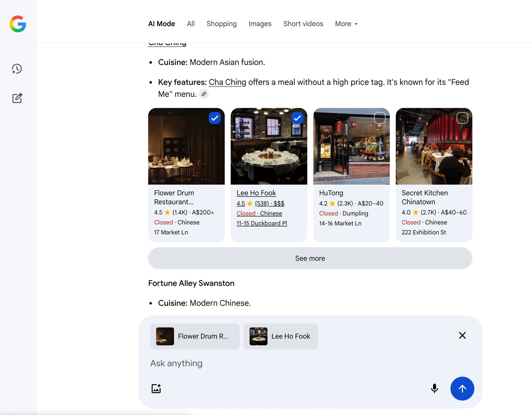Dismiss selected restaurant chips with the X
532x415 pixels.
[x=462, y=335]
